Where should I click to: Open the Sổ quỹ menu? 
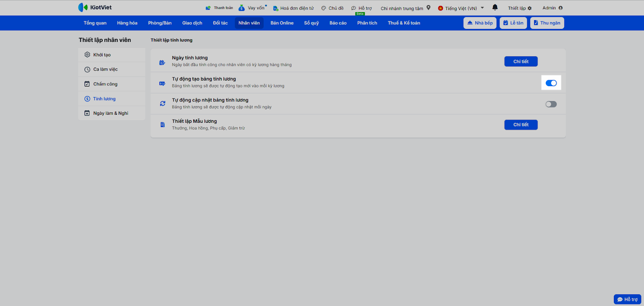pos(312,23)
